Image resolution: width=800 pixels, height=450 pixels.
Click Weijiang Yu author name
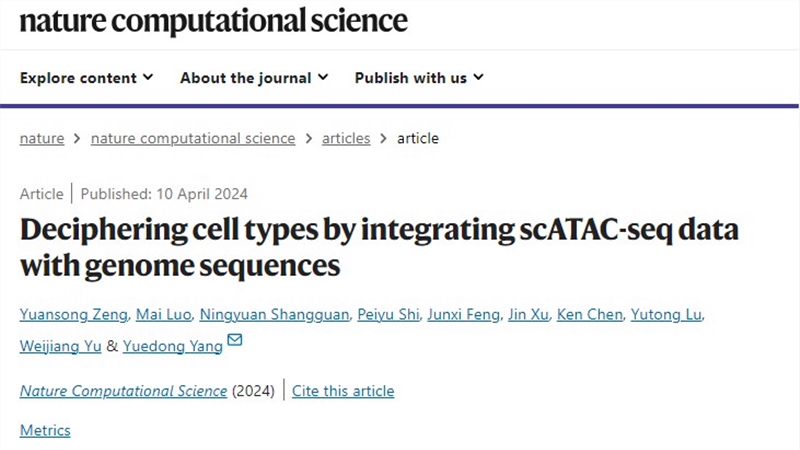[x=61, y=346]
